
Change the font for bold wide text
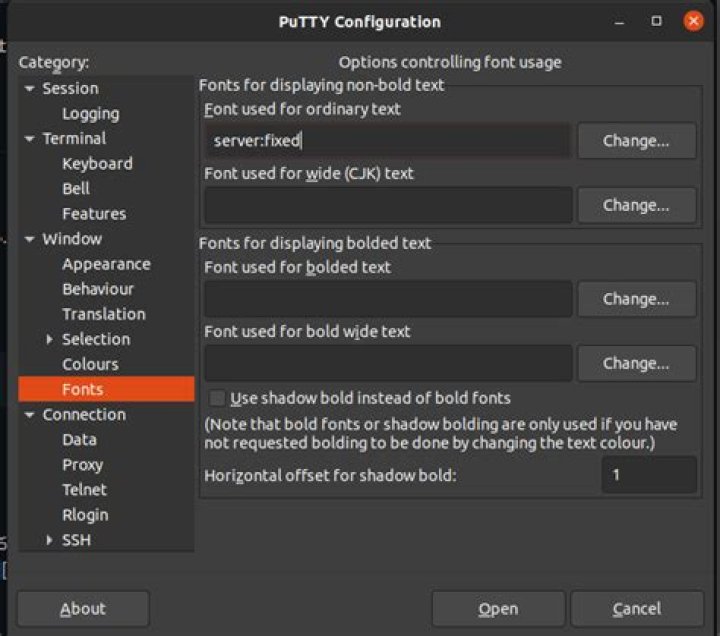(636, 364)
